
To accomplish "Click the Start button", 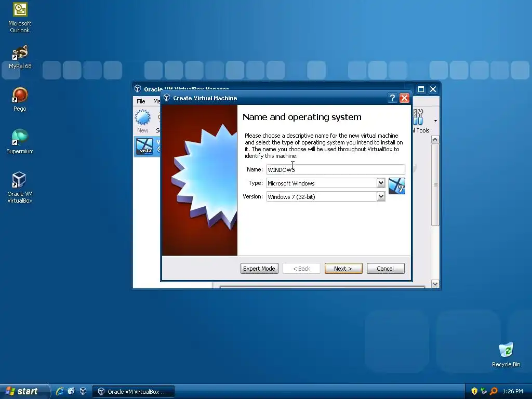I will [24, 391].
